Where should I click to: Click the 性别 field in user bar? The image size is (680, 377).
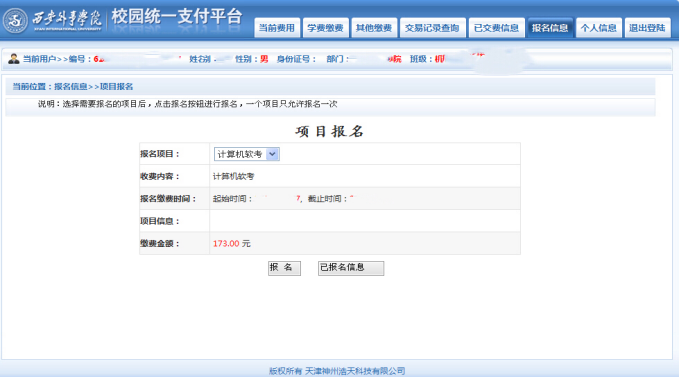pos(252,59)
